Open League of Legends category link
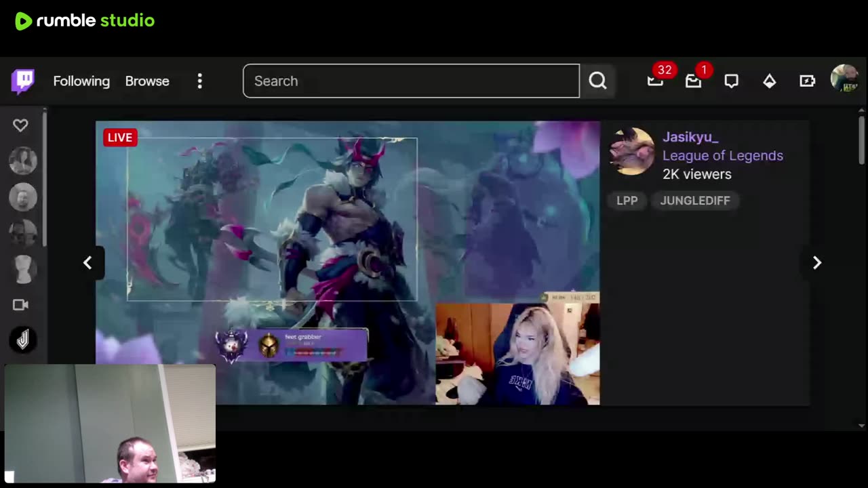The height and width of the screenshot is (488, 868). pyautogui.click(x=723, y=155)
